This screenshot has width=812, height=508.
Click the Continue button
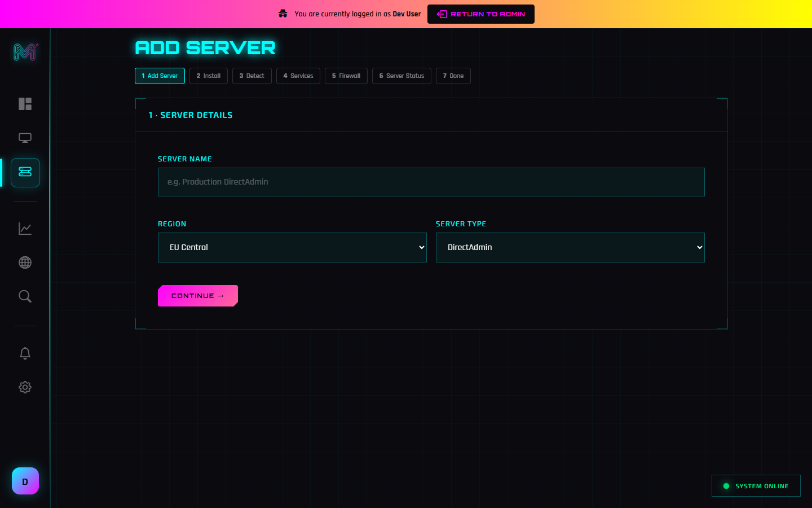(198, 296)
